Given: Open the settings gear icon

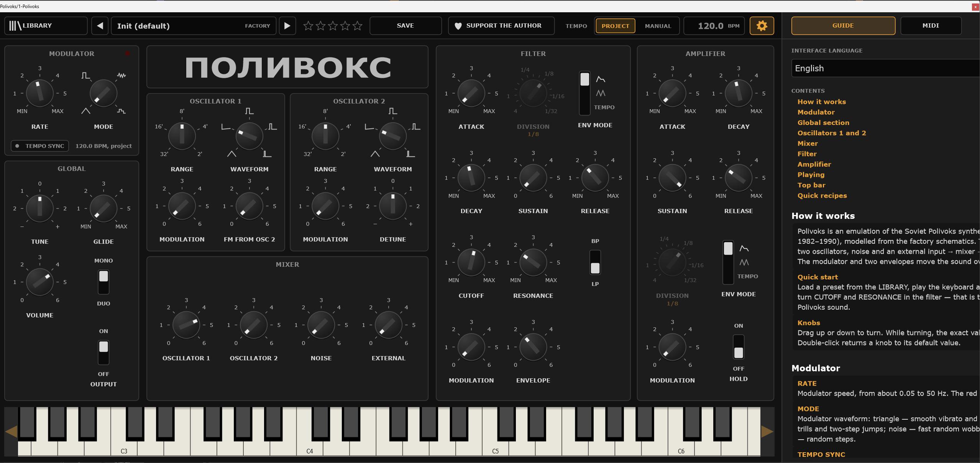Looking at the screenshot, I should click(762, 26).
